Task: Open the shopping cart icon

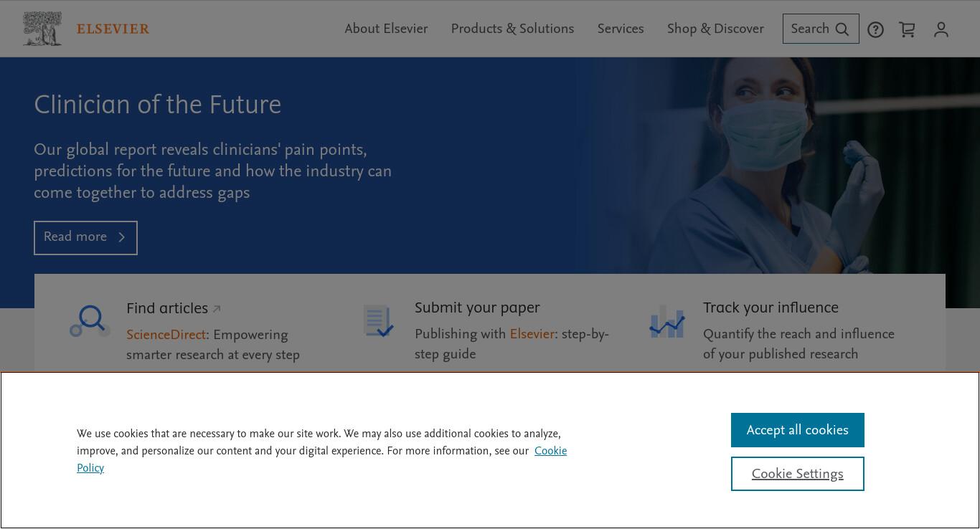Action: click(x=907, y=29)
